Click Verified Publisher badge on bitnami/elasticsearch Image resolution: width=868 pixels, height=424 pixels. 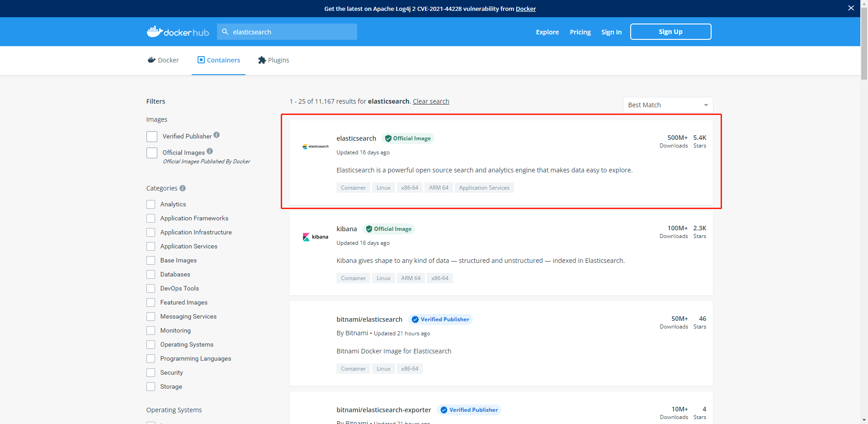coord(439,319)
